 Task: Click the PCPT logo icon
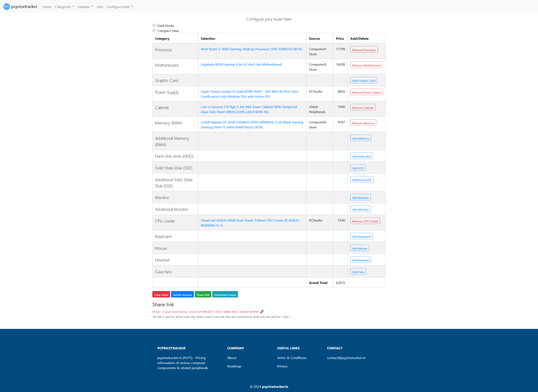coord(7,7)
